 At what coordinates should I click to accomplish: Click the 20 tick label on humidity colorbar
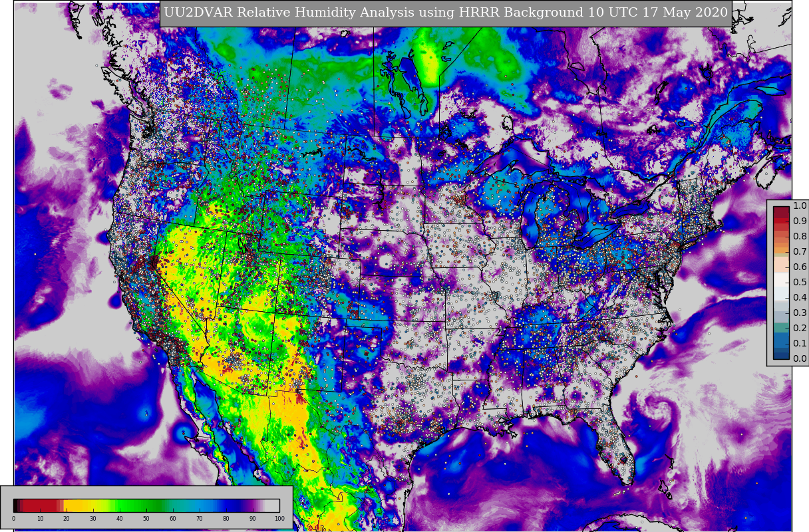point(67,519)
